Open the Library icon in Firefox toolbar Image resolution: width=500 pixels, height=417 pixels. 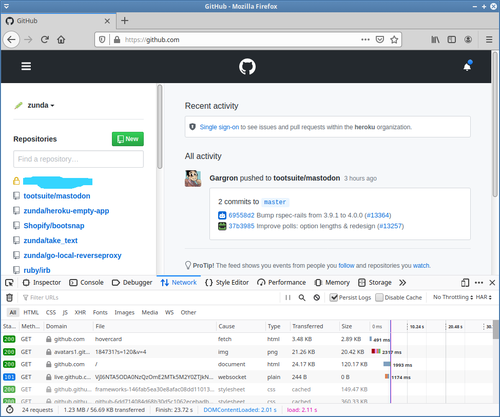tap(435, 40)
